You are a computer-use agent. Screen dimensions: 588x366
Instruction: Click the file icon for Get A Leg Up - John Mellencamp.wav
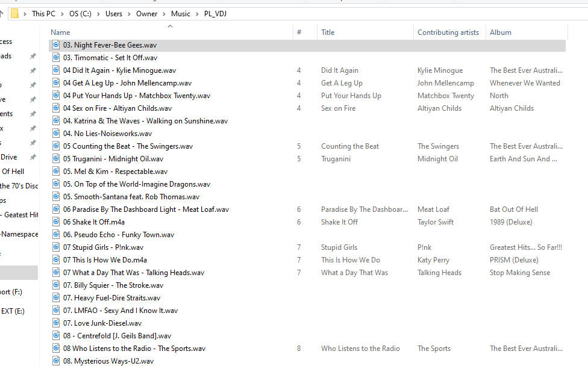(56, 83)
